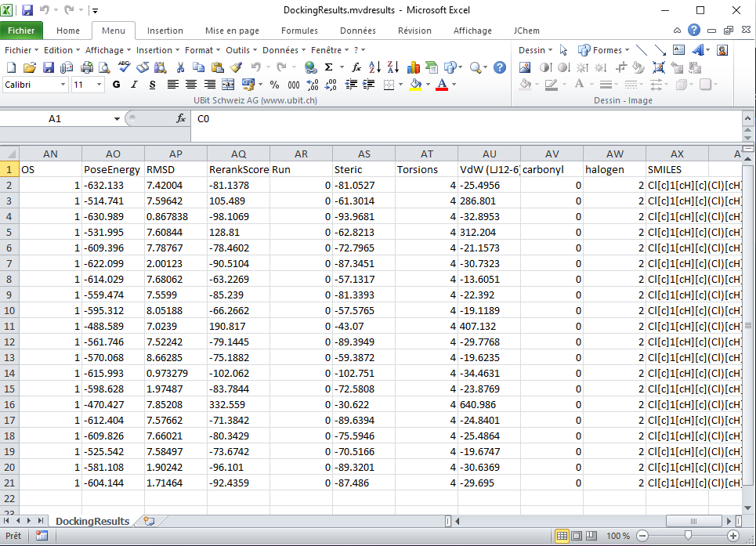This screenshot has height=546, width=756.
Task: Toggle Bold (G) formatting
Action: click(x=116, y=85)
